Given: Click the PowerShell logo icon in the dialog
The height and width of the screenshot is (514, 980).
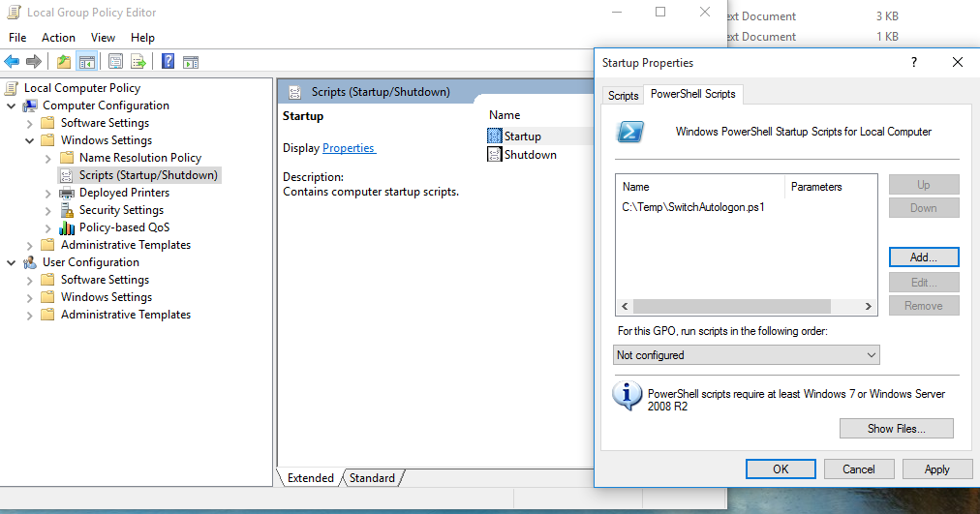Looking at the screenshot, I should 630,132.
